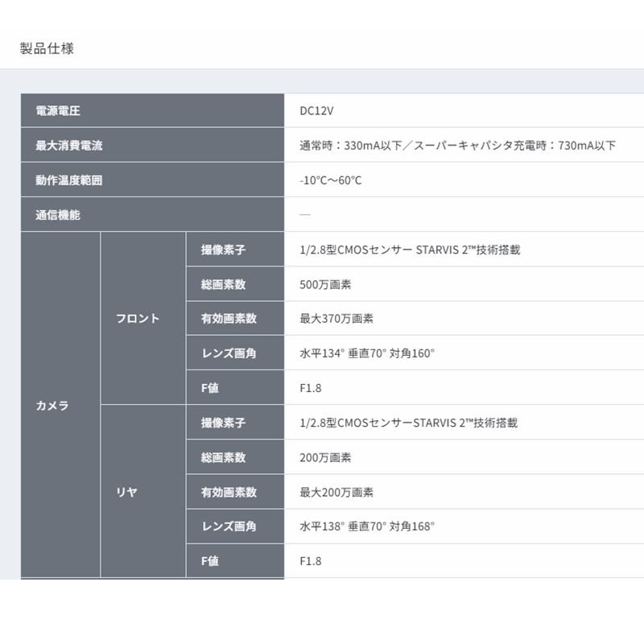Viewport: 644px width, 644px height.
Task: Select the 通信機能 row header
Action: (56, 215)
